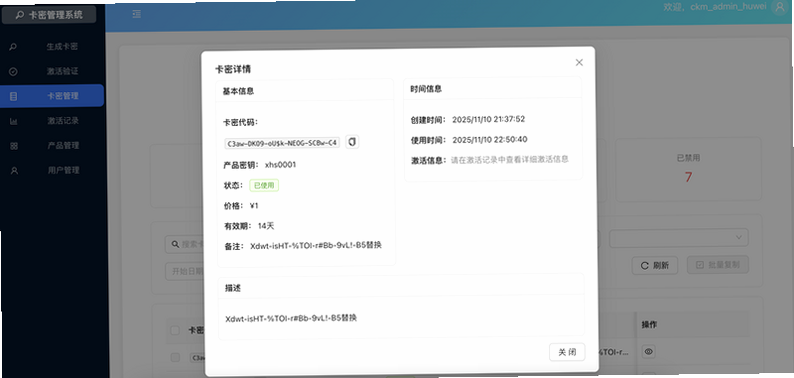Image resolution: width=794 pixels, height=378 pixels.
Task: Toggle sidebar collapse hamburger icon
Action: coord(137,14)
